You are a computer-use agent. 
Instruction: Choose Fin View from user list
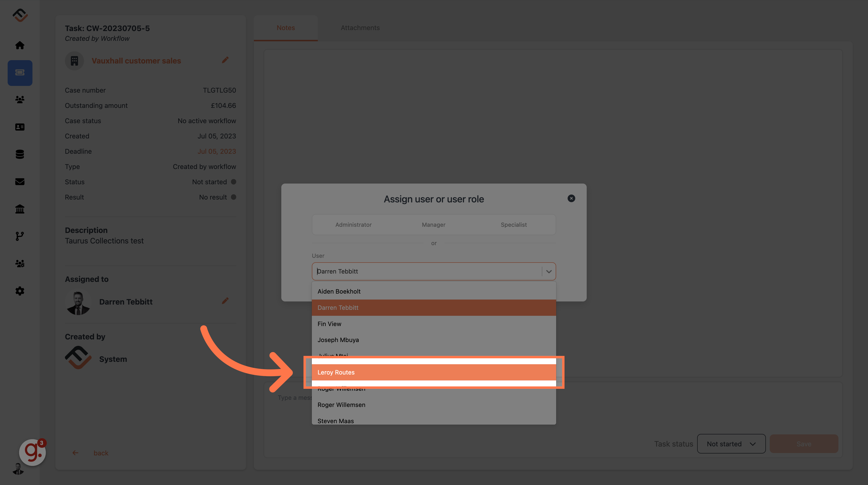click(x=434, y=324)
